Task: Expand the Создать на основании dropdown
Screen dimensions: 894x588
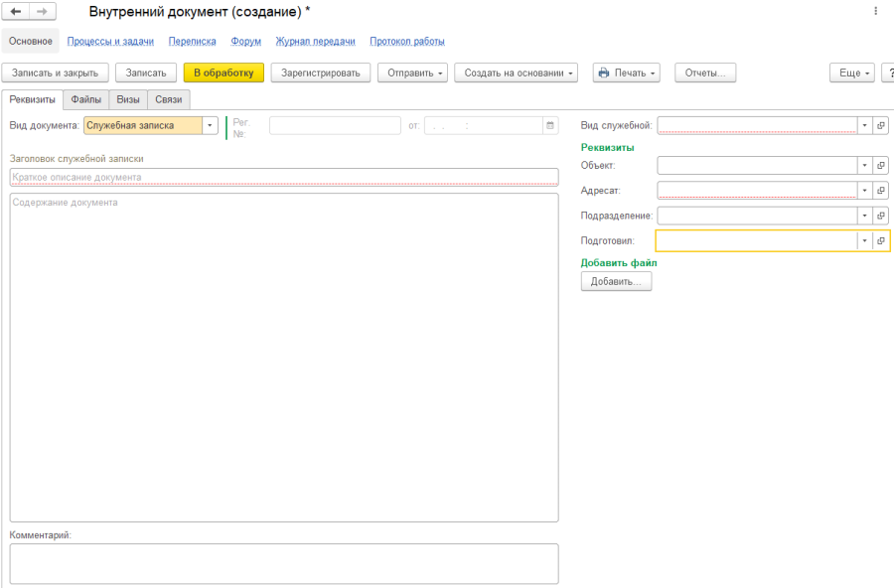Action: point(516,73)
